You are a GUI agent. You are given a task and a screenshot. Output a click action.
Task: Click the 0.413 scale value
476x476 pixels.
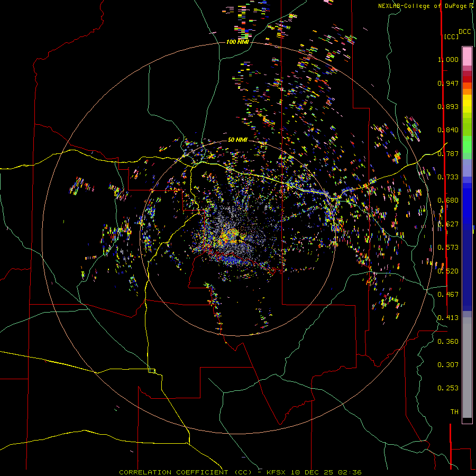[x=448, y=318]
